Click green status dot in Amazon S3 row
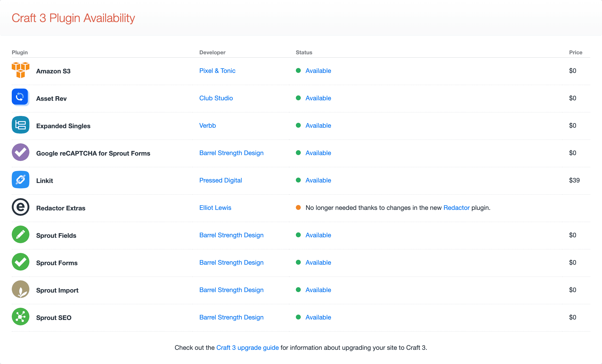602x364 pixels. [298, 71]
